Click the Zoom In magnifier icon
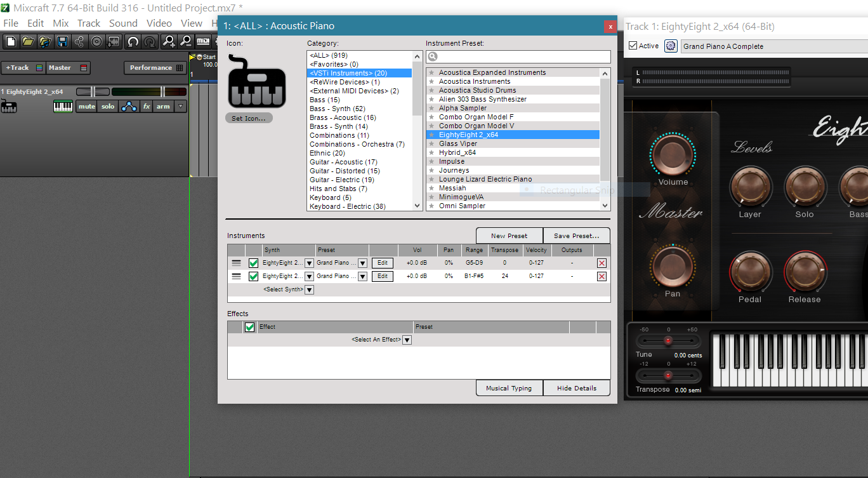This screenshot has height=478, width=868. (169, 42)
